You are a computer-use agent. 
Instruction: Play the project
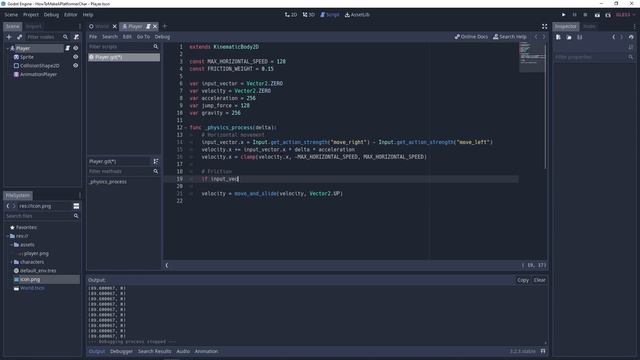pyautogui.click(x=564, y=15)
